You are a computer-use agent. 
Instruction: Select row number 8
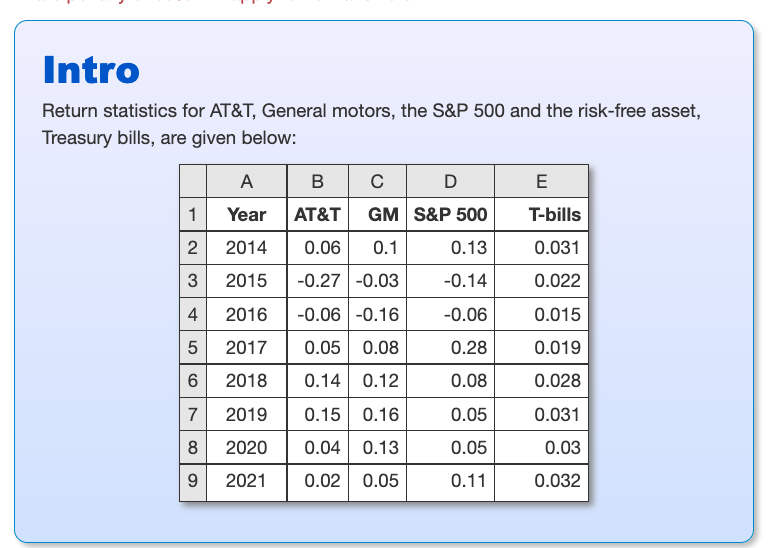tap(193, 447)
